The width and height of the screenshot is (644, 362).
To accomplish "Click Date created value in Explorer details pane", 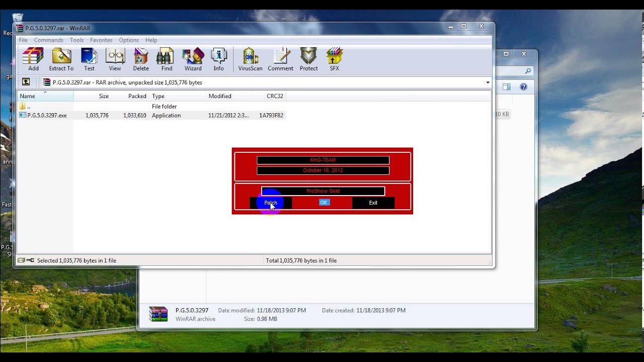I will coord(381,311).
